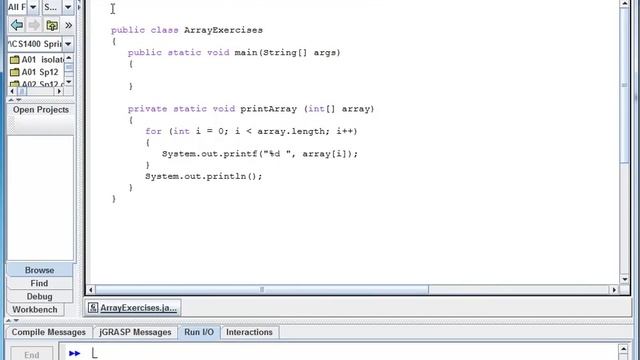Select the Run I/O tab
The image size is (640, 360).
199,332
